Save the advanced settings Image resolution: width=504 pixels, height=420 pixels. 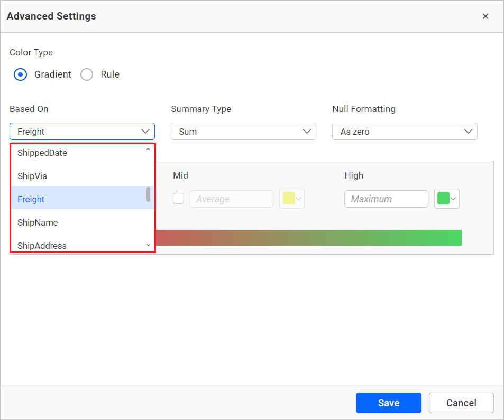388,403
